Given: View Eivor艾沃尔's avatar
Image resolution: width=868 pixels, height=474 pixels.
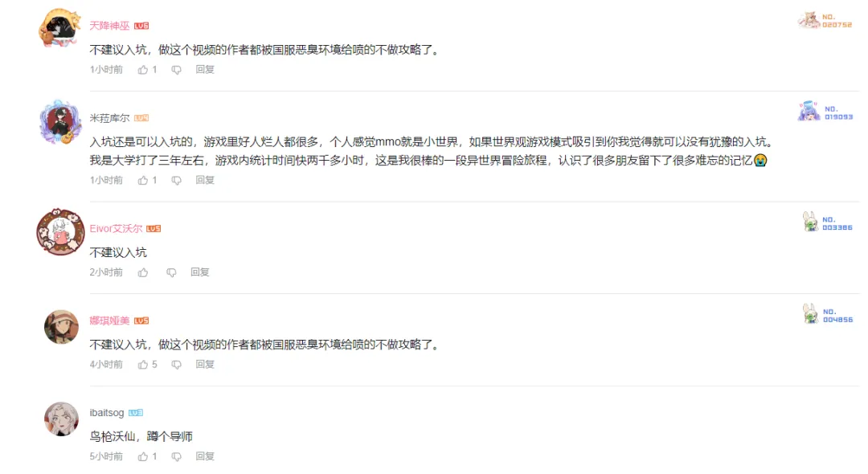Looking at the screenshot, I should point(60,232).
